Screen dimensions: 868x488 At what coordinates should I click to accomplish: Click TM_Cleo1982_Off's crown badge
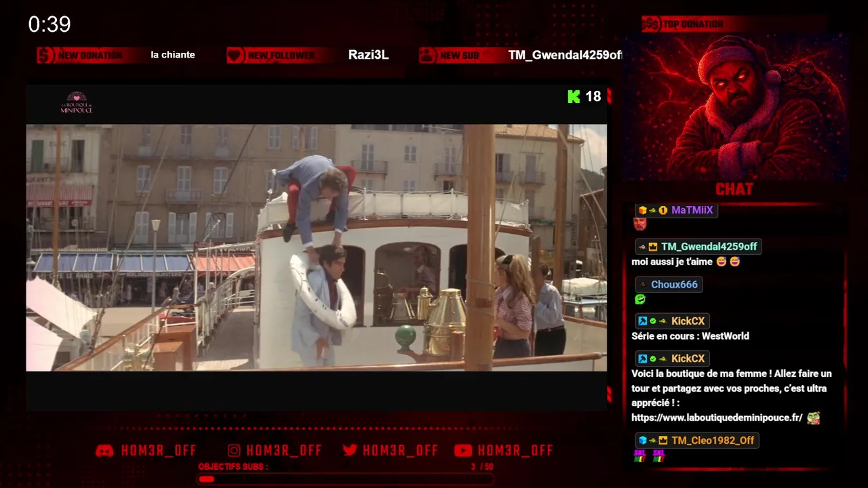click(x=663, y=441)
